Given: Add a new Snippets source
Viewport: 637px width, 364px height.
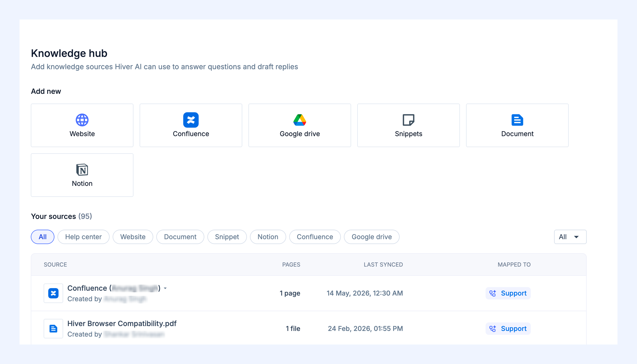Looking at the screenshot, I should (409, 125).
